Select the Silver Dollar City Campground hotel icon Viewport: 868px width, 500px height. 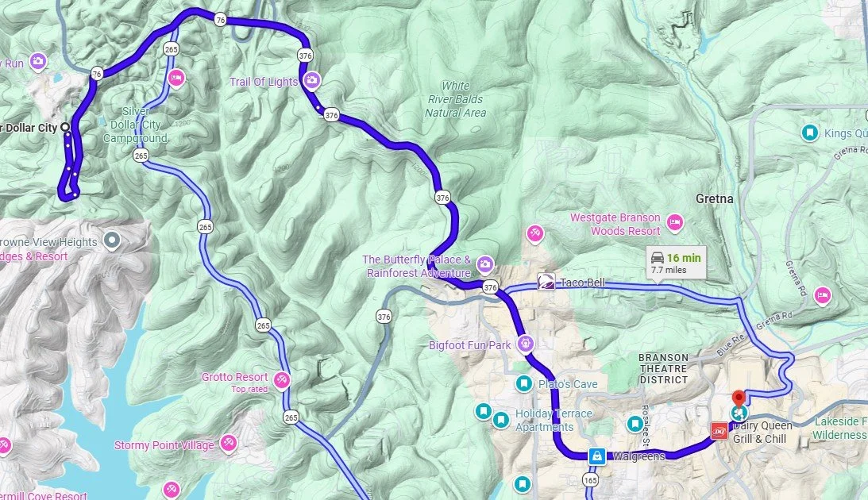pyautogui.click(x=176, y=78)
